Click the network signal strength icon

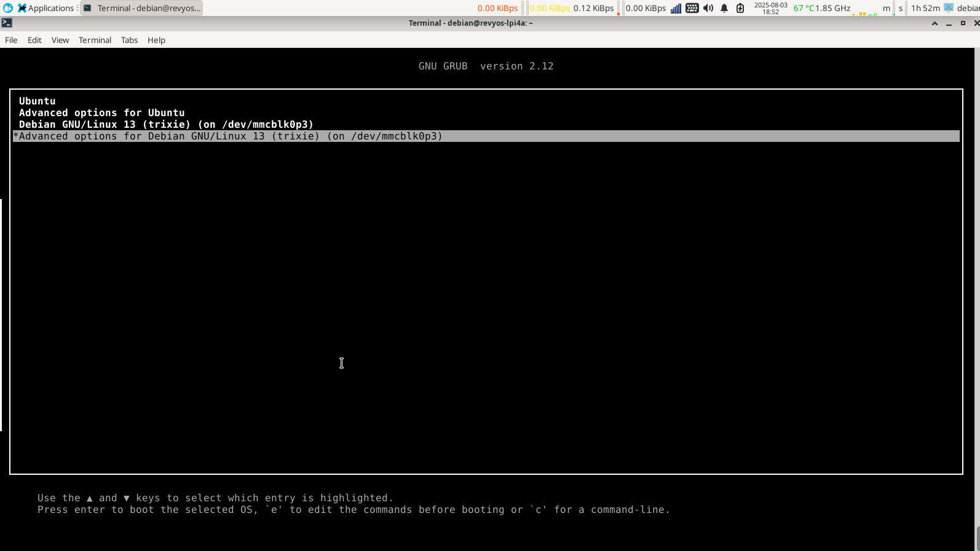point(676,8)
